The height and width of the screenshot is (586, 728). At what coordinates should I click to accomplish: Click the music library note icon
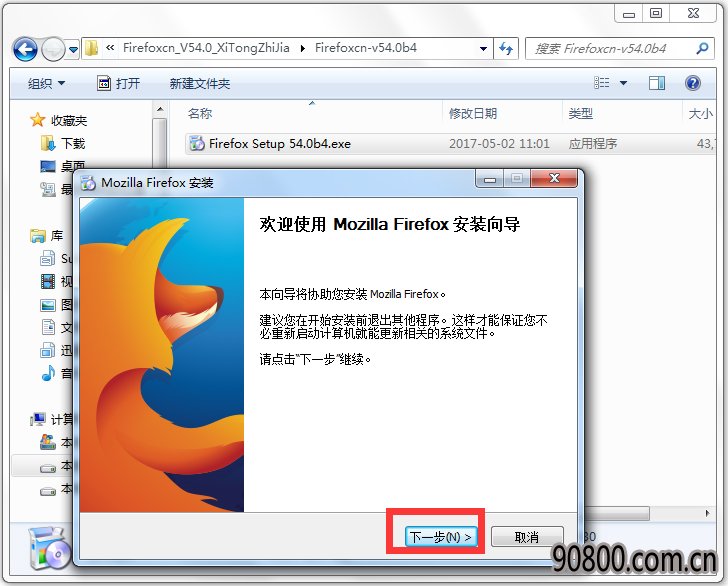tap(48, 372)
